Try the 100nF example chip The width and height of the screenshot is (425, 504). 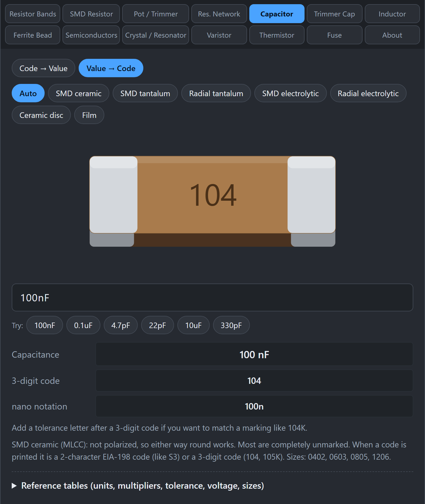point(45,325)
